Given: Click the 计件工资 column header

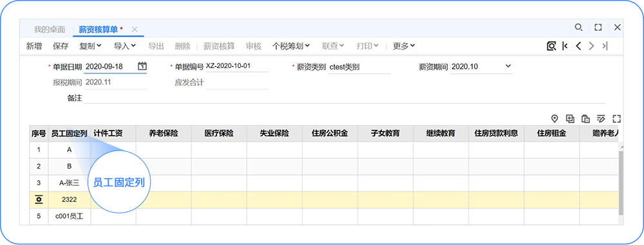Looking at the screenshot, I should [x=113, y=133].
